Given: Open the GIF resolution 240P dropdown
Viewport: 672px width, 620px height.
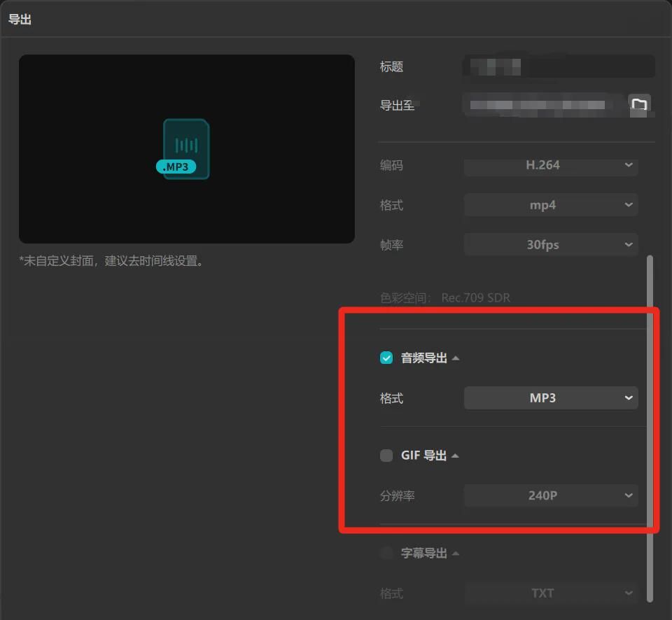Looking at the screenshot, I should [551, 495].
